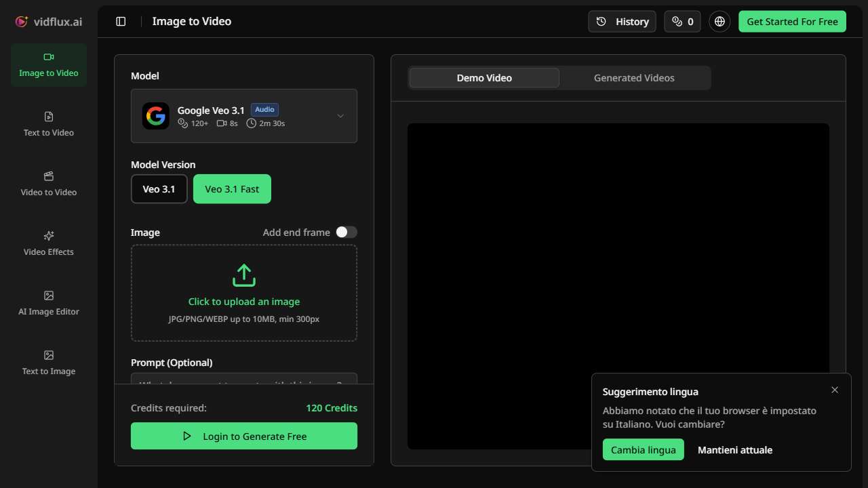
Task: Select the AI Image Editor tool
Action: pos(48,303)
